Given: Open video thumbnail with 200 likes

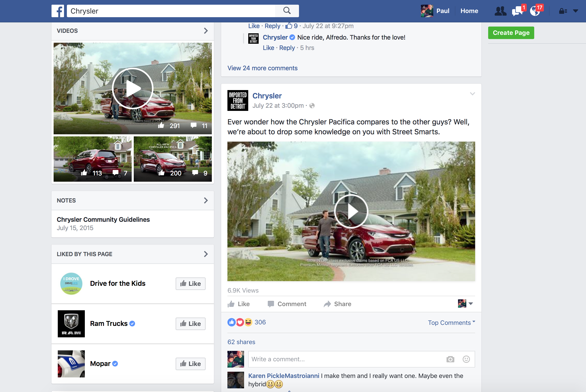Looking at the screenshot, I should pyautogui.click(x=173, y=159).
